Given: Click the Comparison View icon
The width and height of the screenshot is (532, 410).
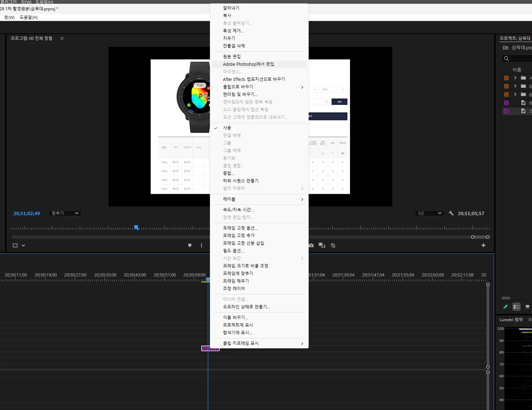Looking at the screenshot, I should 322,245.
